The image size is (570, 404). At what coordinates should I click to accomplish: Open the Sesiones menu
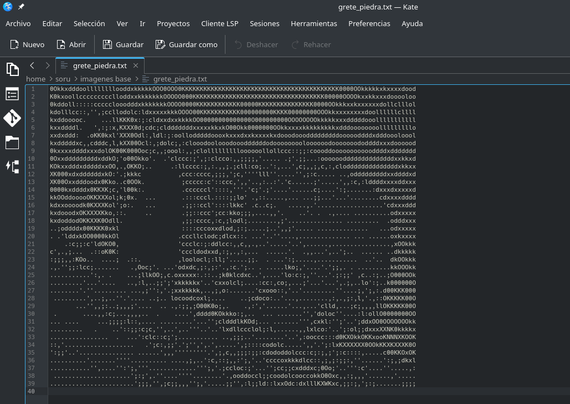coord(264,24)
